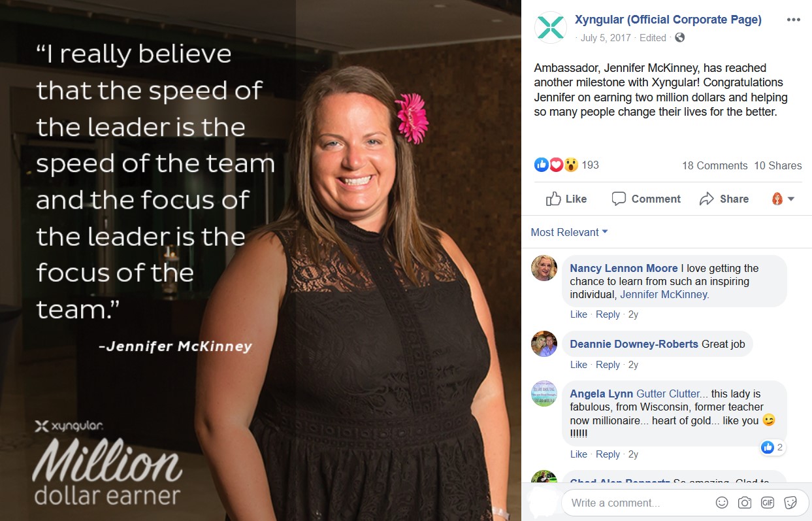The image size is (812, 521).
Task: Click the Share arrow button
Action: click(724, 199)
